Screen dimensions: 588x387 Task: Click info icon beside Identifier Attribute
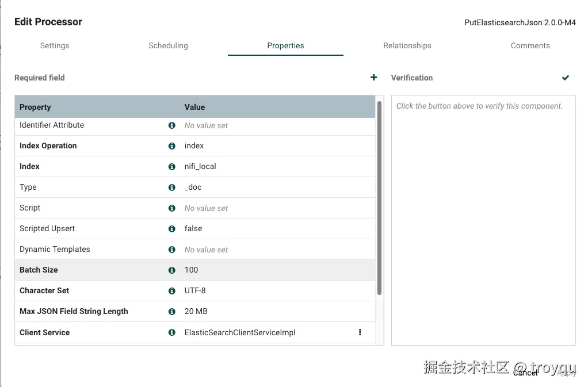(171, 125)
